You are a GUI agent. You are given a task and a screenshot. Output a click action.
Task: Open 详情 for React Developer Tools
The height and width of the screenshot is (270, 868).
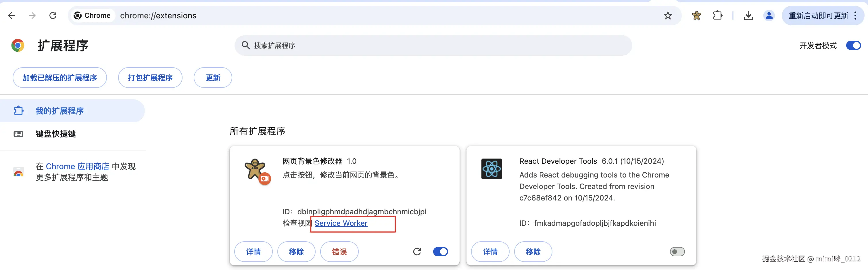pyautogui.click(x=490, y=252)
